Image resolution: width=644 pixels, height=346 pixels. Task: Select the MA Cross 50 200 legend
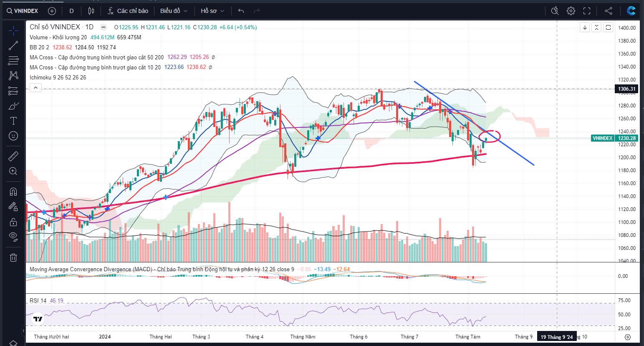pyautogui.click(x=96, y=57)
